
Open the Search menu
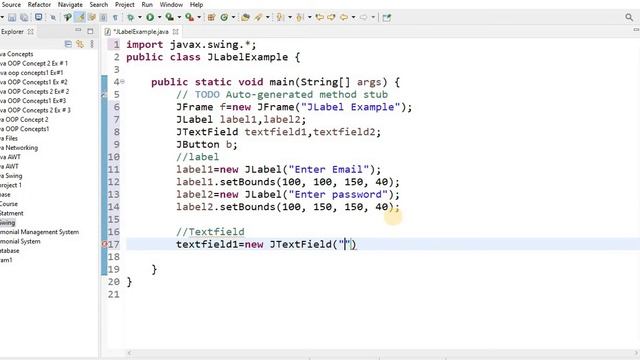point(99,4)
